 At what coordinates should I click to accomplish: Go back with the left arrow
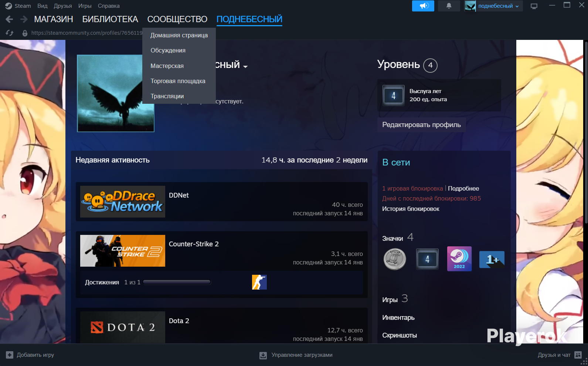(x=9, y=19)
